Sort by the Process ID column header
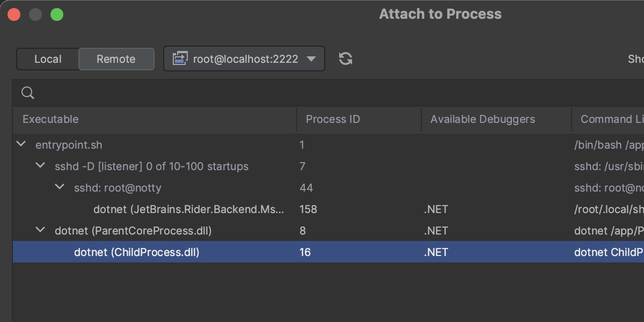Image resolution: width=644 pixels, height=322 pixels. coord(333,119)
